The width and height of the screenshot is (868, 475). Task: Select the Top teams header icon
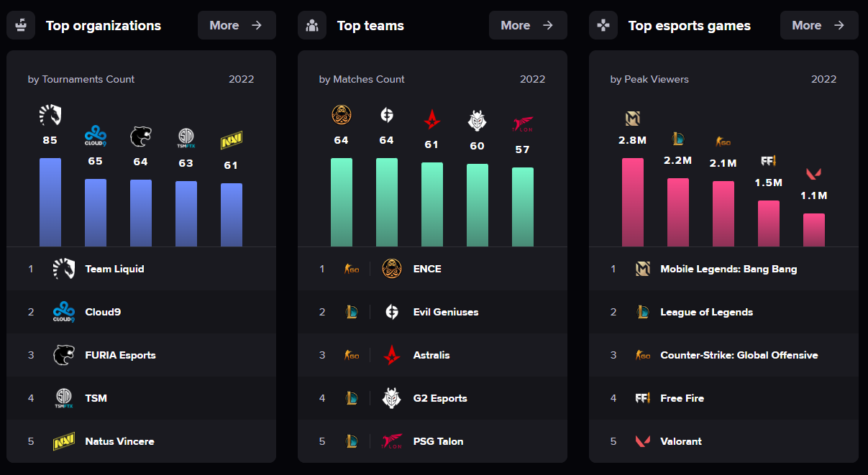[312, 24]
